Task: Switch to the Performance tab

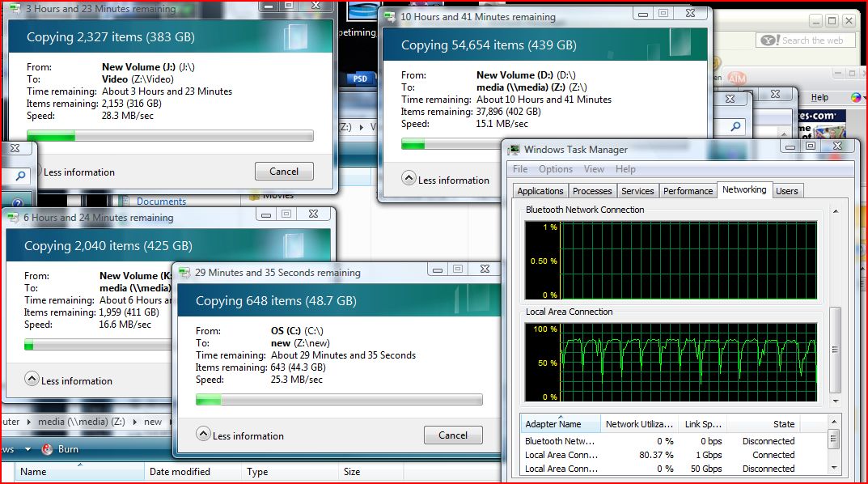Action: [688, 191]
